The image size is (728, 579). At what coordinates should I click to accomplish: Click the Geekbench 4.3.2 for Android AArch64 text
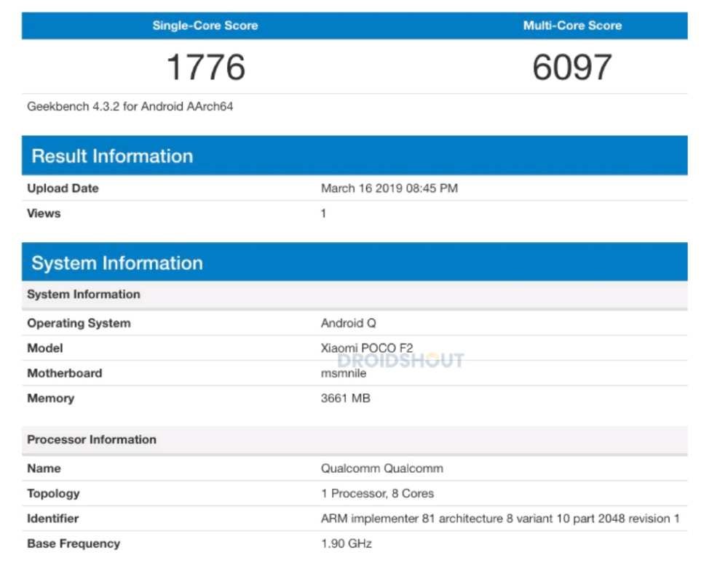coord(130,107)
